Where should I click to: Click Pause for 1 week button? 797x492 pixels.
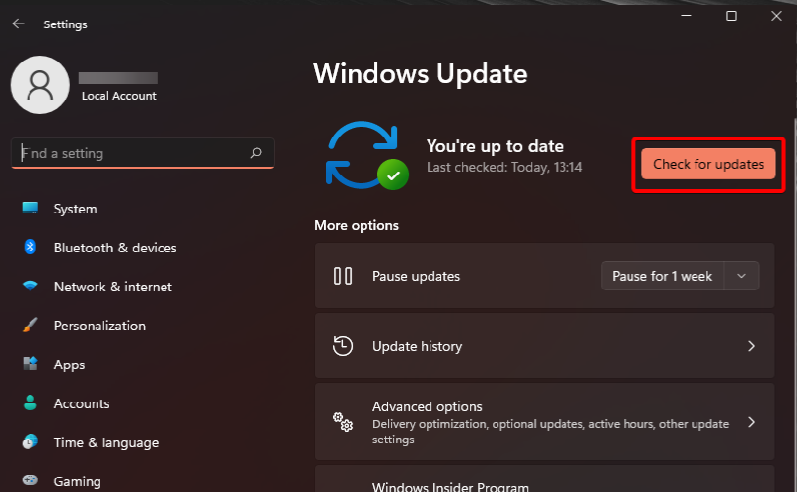pyautogui.click(x=662, y=276)
